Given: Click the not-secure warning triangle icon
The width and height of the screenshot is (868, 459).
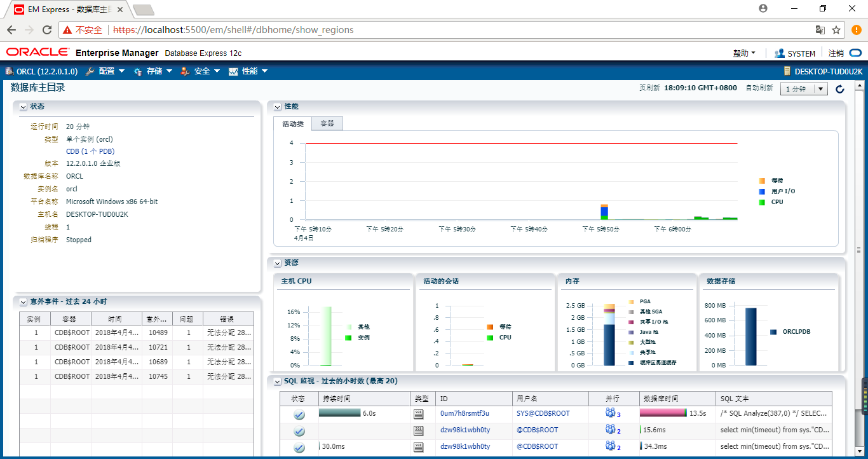Looking at the screenshot, I should [67, 30].
